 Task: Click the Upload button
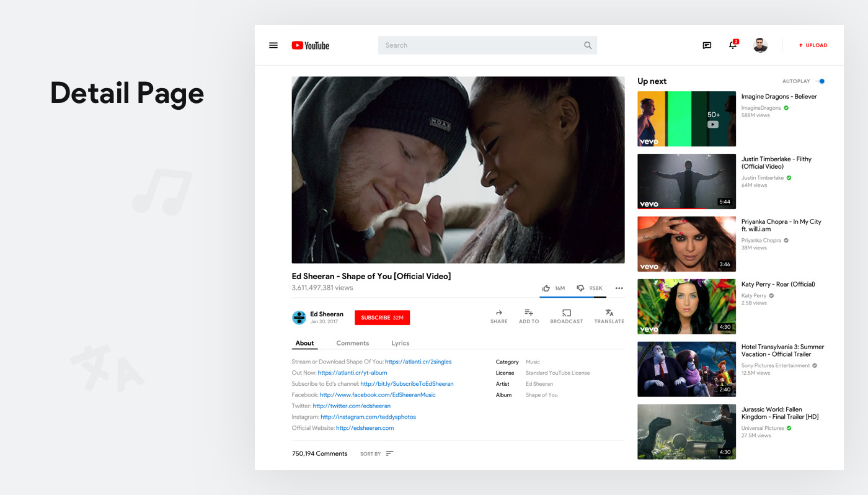813,45
